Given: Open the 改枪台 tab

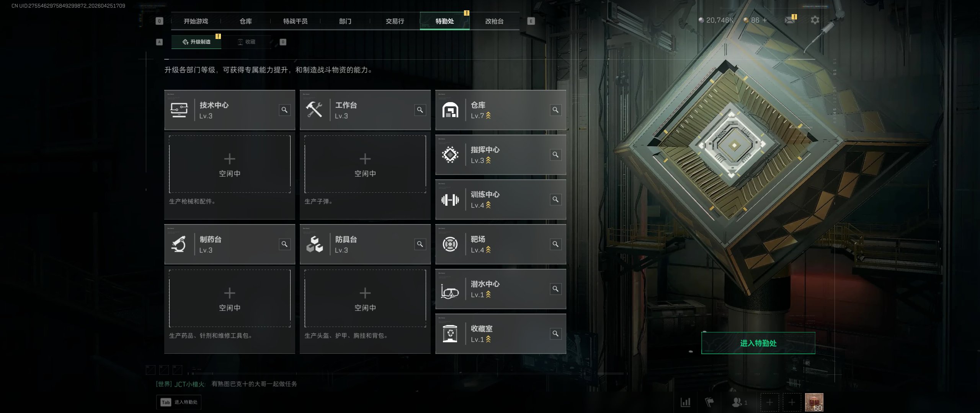Looking at the screenshot, I should [495, 21].
